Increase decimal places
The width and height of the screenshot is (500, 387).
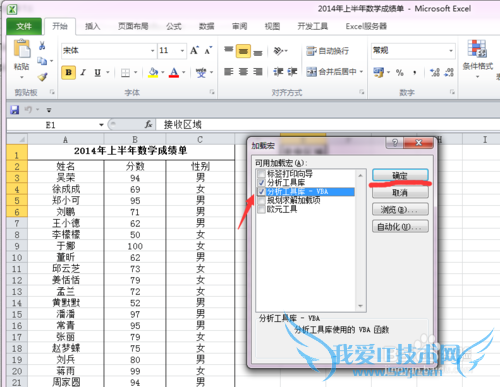435,72
